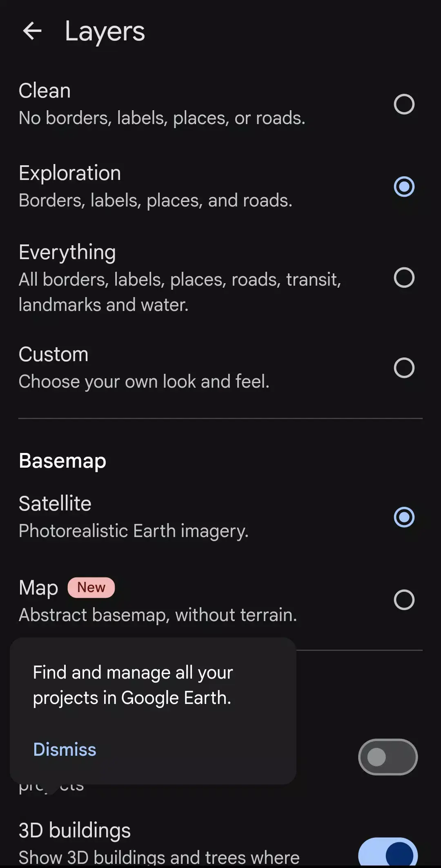Screen dimensions: 441x868
Task: Tap the Layers screen title
Action: 104,32
